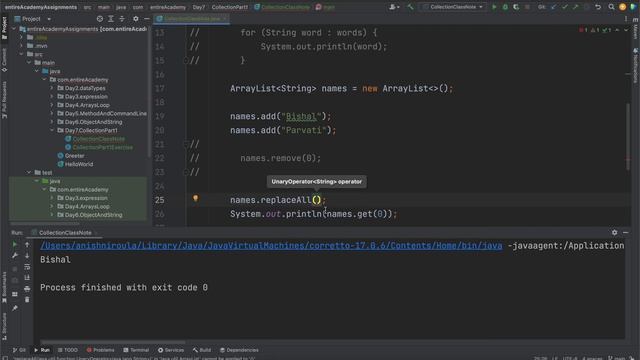The height and width of the screenshot is (360, 640).
Task: Expand the .mvn folder
Action: 21,46
